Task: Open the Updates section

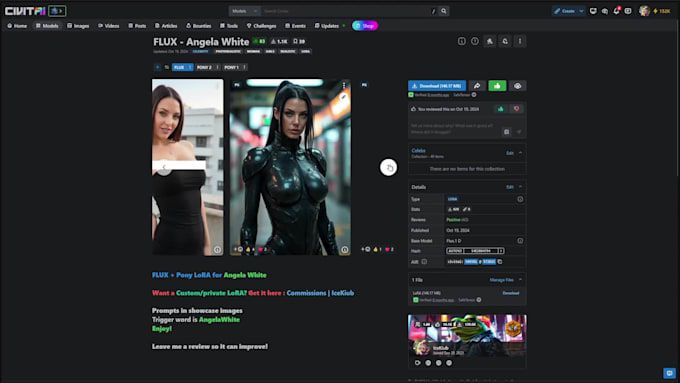Action: 327,26
